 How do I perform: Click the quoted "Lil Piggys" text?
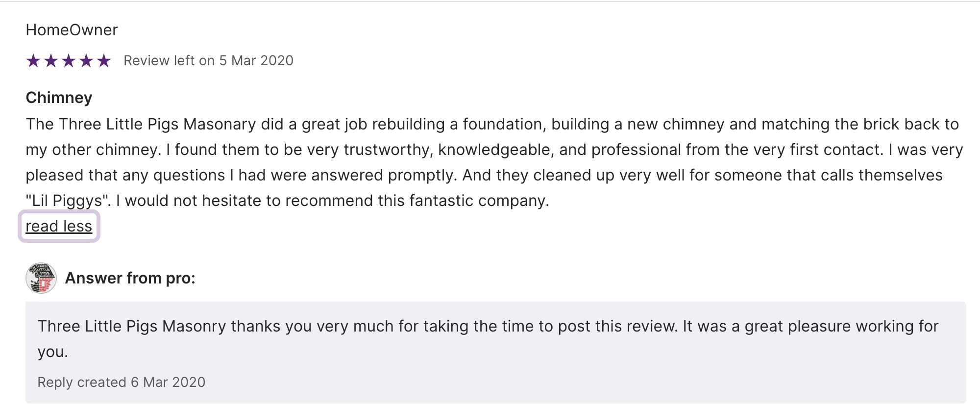pyautogui.click(x=67, y=201)
